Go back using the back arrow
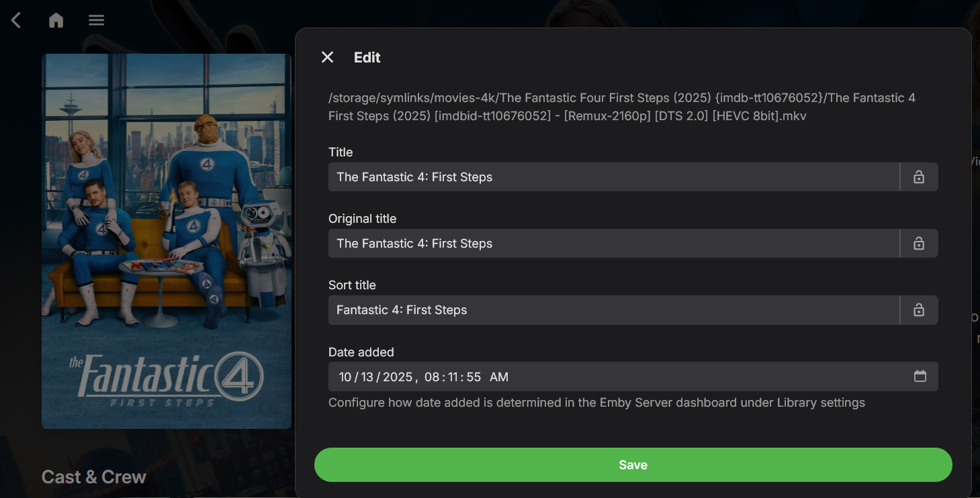Image resolution: width=980 pixels, height=498 pixels. (x=16, y=21)
